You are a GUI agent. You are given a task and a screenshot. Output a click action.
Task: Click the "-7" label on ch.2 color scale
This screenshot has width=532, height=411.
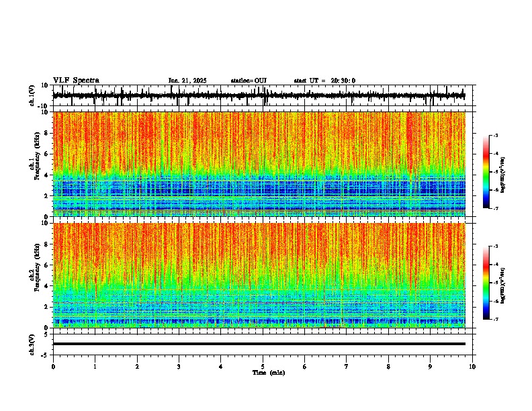[x=495, y=319]
